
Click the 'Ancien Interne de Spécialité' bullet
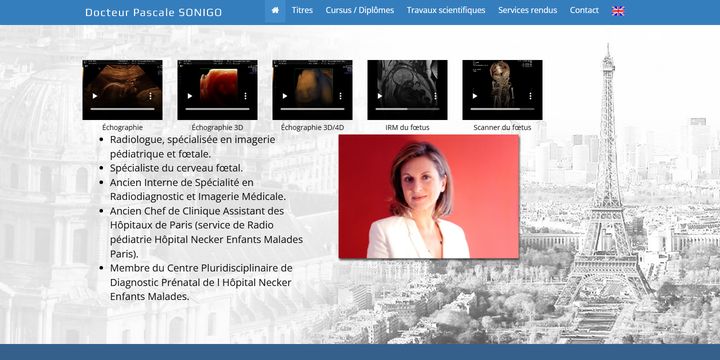(198, 189)
